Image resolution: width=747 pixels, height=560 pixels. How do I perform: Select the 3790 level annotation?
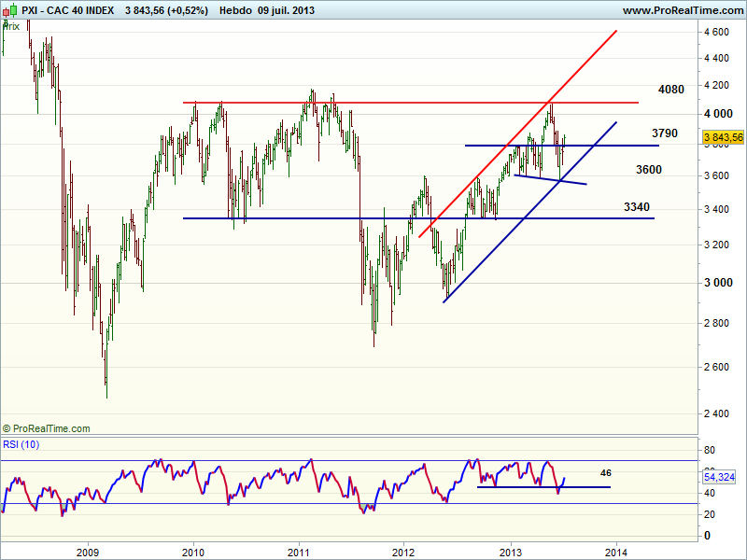coord(665,134)
